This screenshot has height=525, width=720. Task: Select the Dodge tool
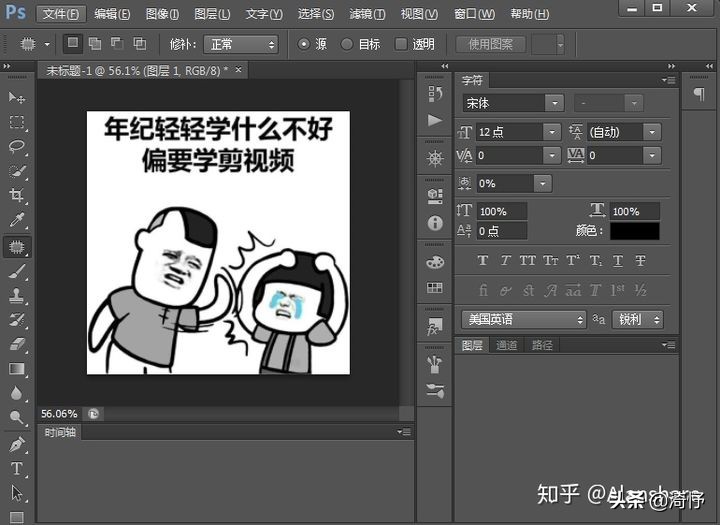pyautogui.click(x=17, y=417)
